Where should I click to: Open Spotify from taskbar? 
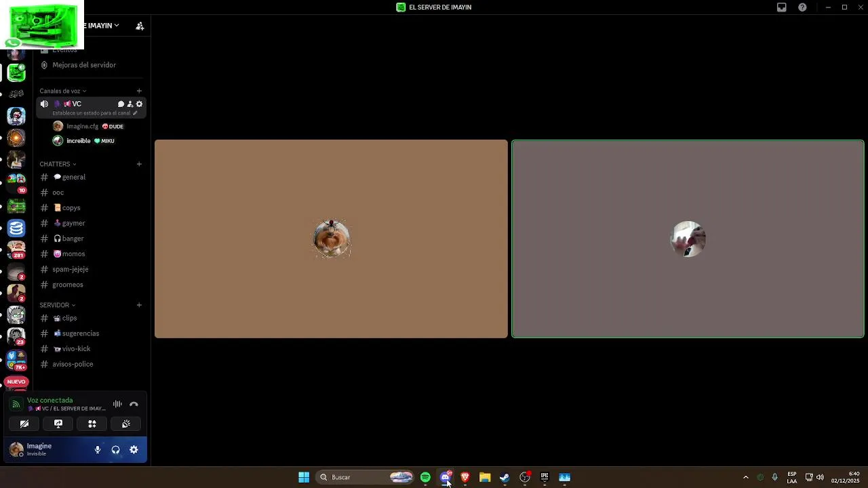pos(425,477)
